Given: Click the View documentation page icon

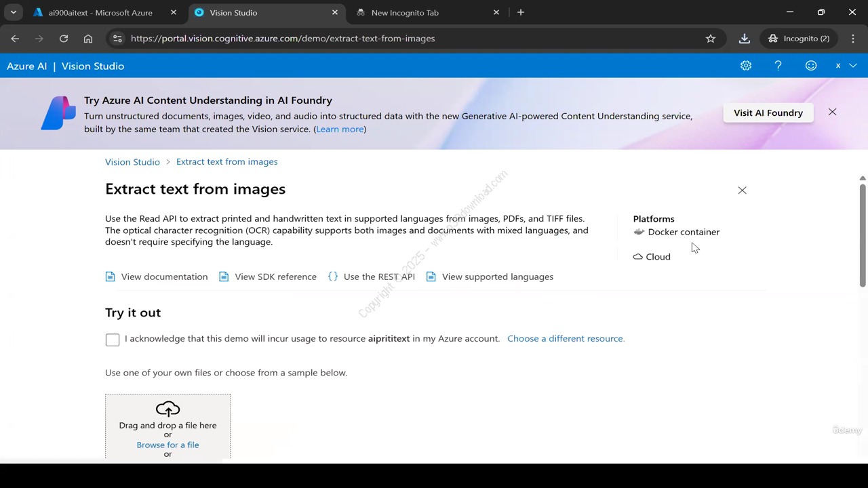Looking at the screenshot, I should pyautogui.click(x=111, y=277).
